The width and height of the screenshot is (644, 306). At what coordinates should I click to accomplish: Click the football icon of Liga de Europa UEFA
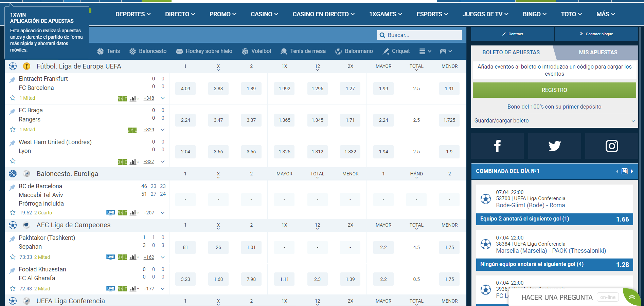coord(13,66)
